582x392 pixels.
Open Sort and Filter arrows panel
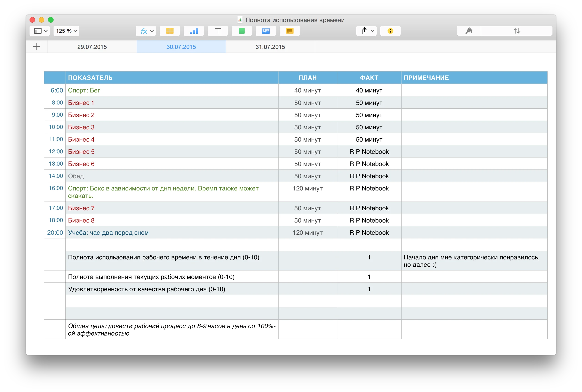click(x=516, y=31)
